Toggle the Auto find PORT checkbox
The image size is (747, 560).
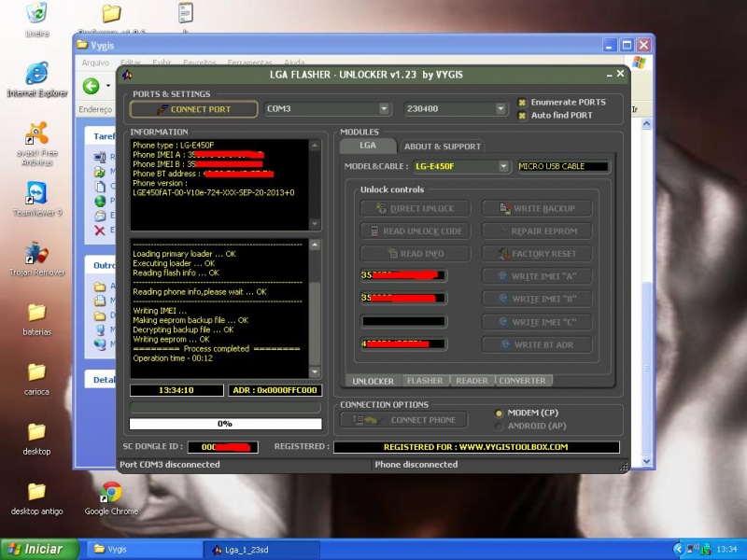point(522,115)
